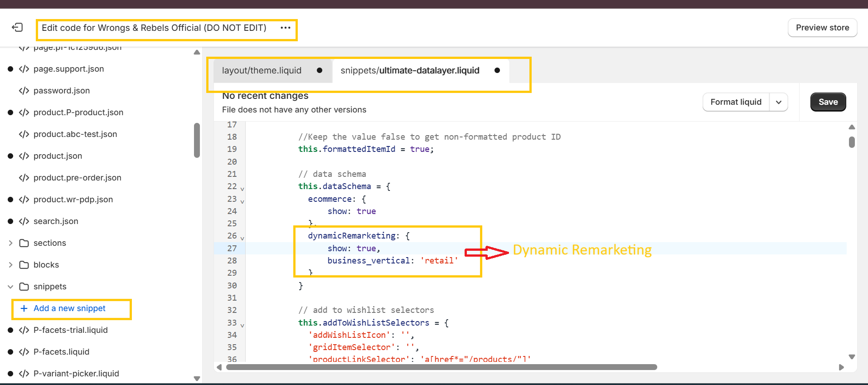Open P-facets-trial.liquid snippet
The height and width of the screenshot is (385, 868).
click(x=71, y=330)
